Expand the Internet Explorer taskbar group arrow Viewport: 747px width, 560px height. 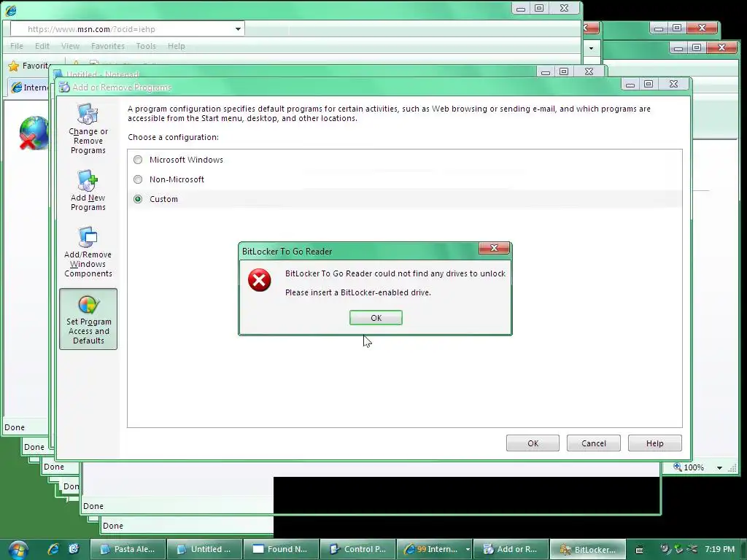468,550
